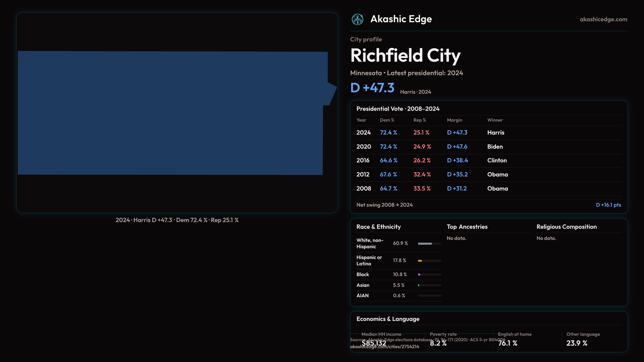Click the Dem % column header

387,120
